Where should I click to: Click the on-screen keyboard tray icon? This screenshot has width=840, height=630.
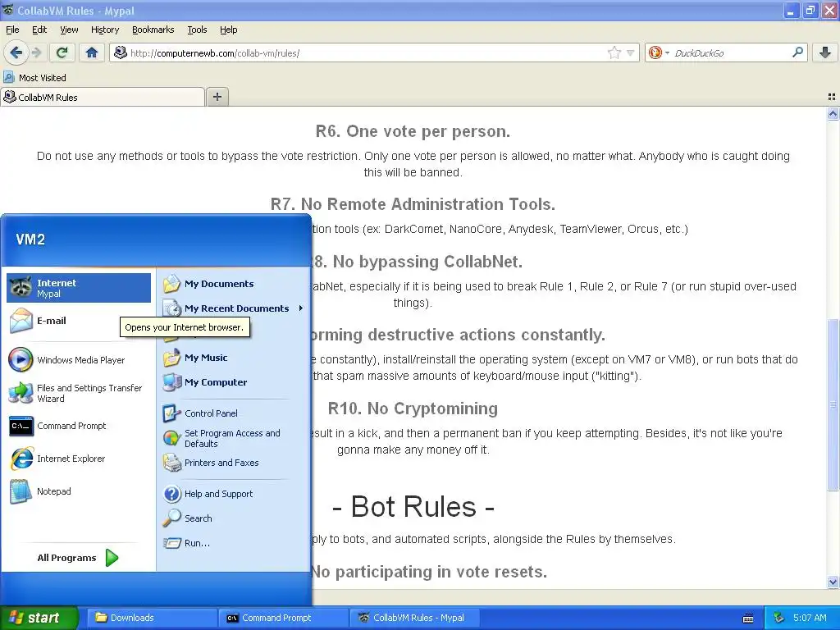pyautogui.click(x=748, y=619)
